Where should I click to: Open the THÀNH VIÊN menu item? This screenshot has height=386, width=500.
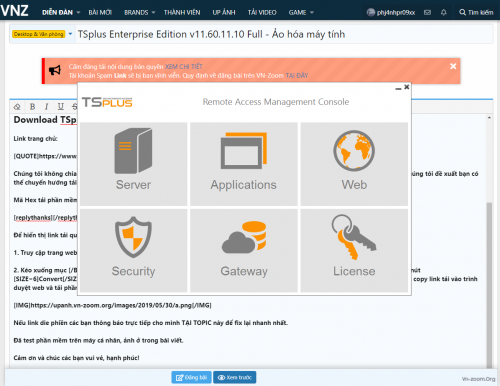coord(182,12)
